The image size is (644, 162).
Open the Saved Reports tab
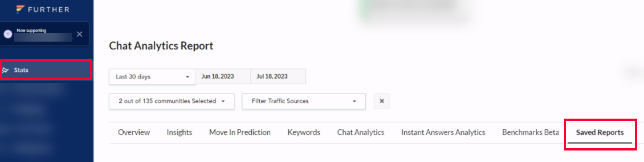(x=600, y=132)
